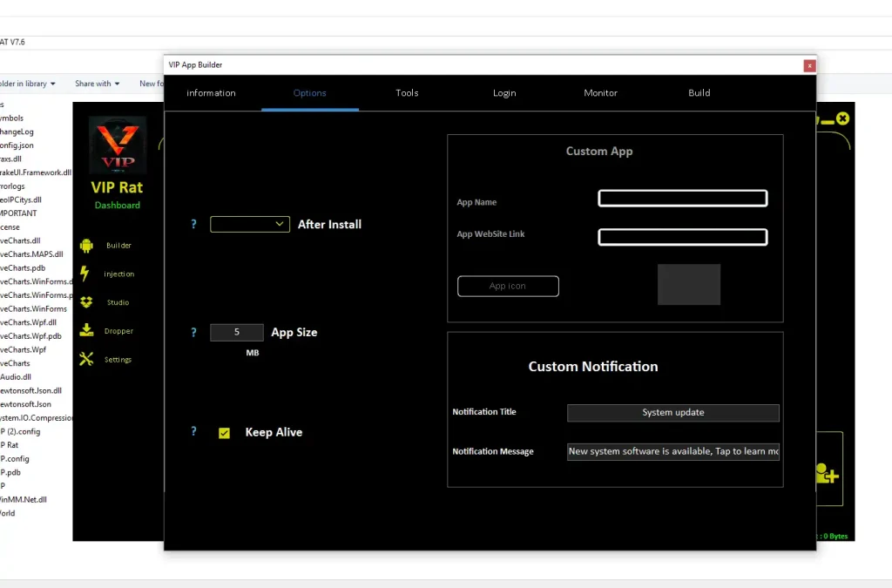Open Studio via the box icon
Viewport: 892px width, 588px height.
(x=86, y=302)
